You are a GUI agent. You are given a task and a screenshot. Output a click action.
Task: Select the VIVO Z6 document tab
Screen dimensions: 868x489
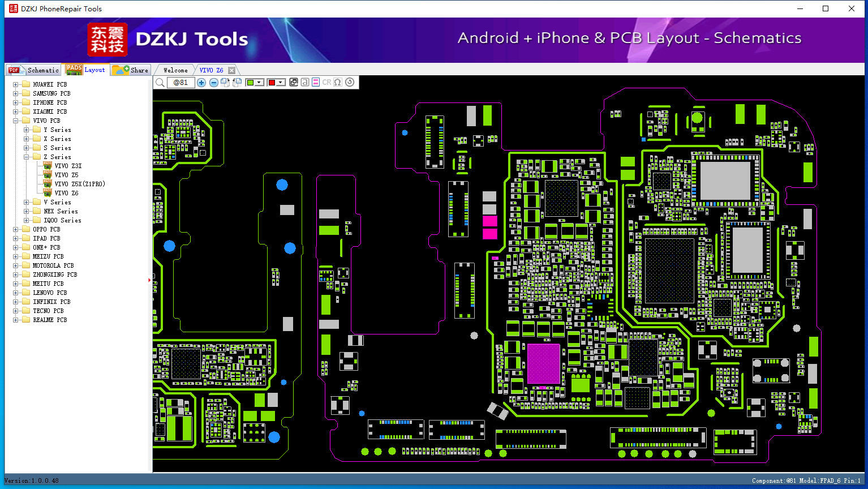click(211, 70)
